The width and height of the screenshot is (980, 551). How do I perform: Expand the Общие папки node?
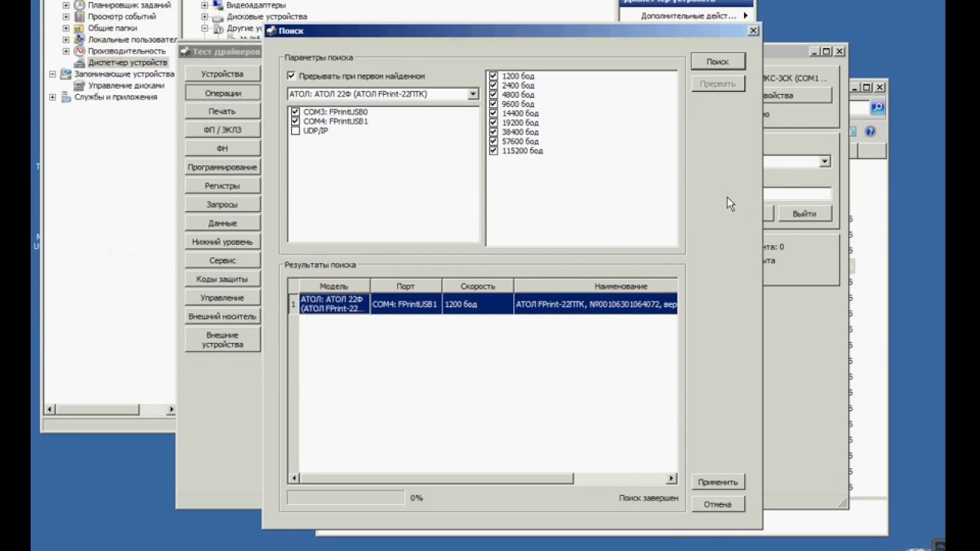click(66, 28)
